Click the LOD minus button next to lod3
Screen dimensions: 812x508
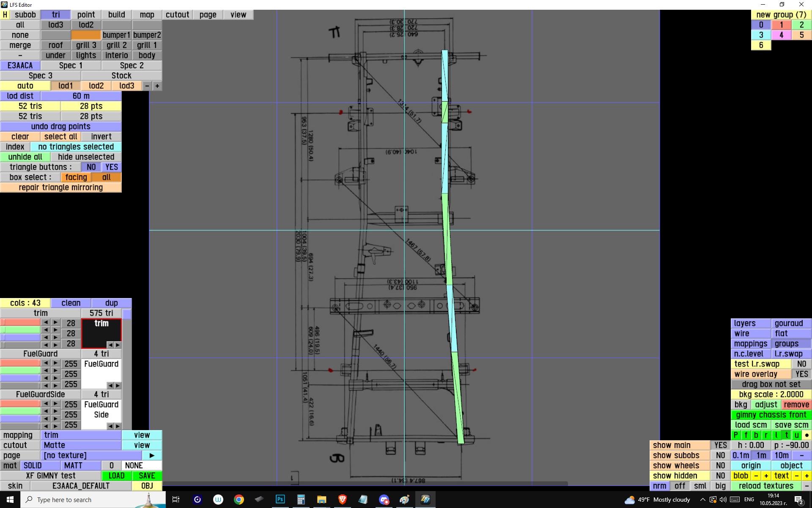tap(147, 86)
